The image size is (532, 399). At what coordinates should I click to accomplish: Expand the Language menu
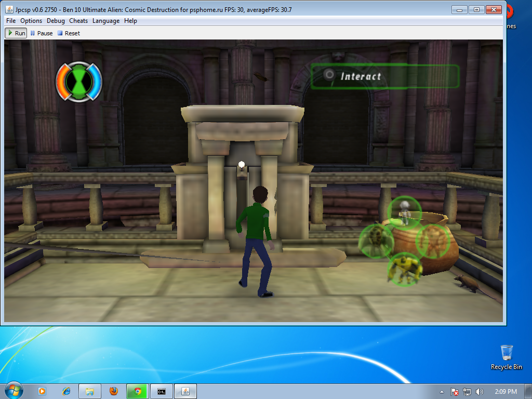[x=106, y=21]
